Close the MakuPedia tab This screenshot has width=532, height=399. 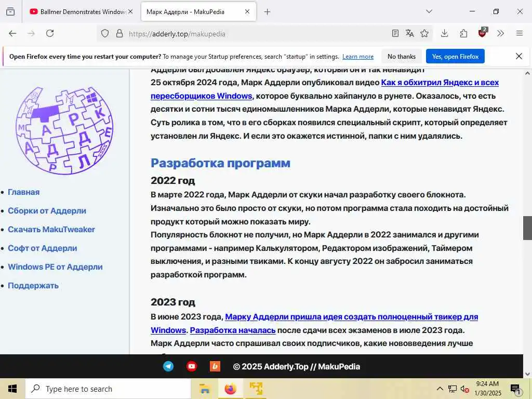(x=247, y=11)
